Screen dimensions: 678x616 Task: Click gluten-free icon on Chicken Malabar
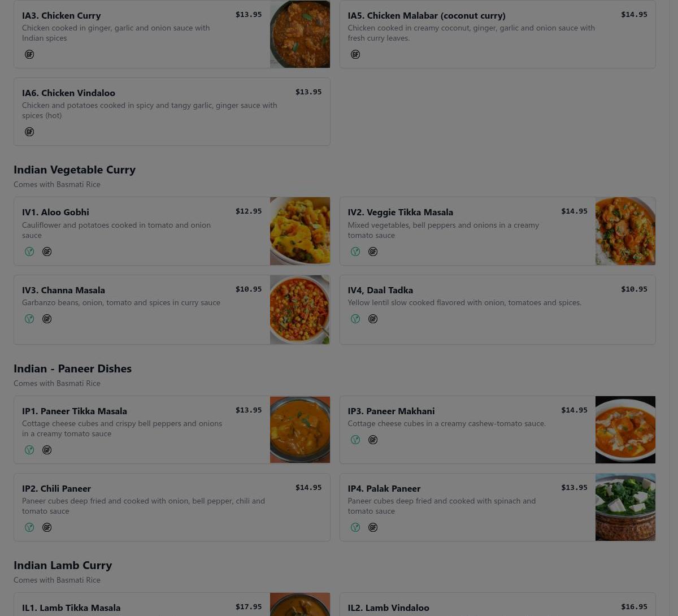355,54
